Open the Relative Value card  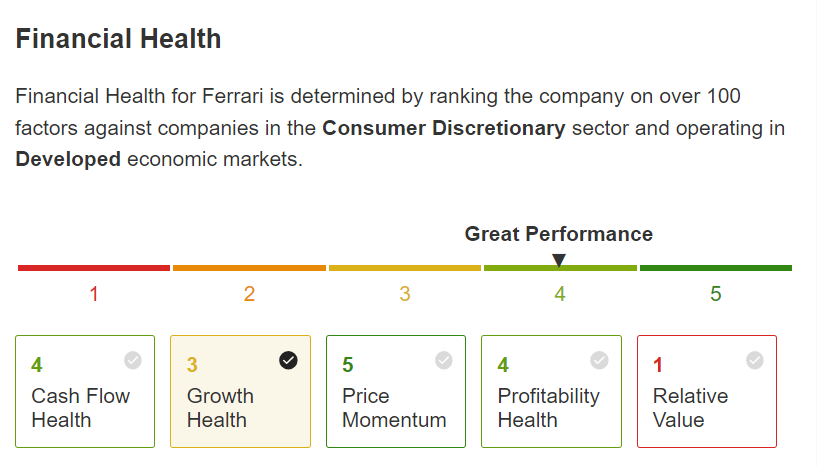click(707, 391)
